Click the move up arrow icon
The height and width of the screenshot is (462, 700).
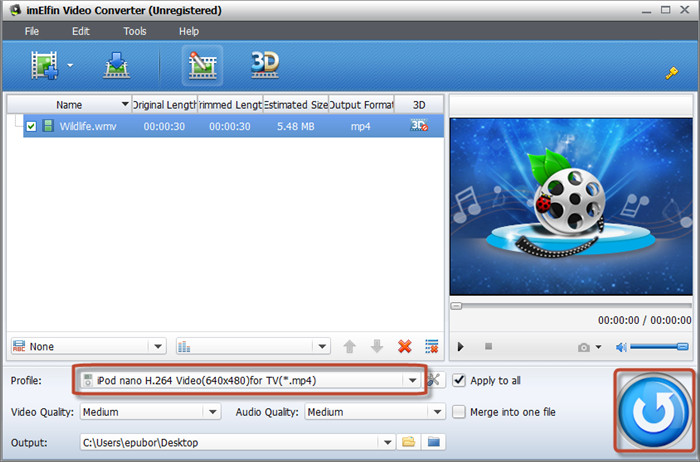coord(350,346)
